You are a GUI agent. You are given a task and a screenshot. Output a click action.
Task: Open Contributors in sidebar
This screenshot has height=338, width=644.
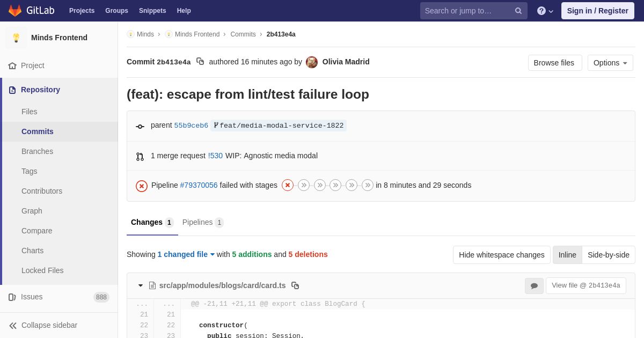pyautogui.click(x=42, y=191)
